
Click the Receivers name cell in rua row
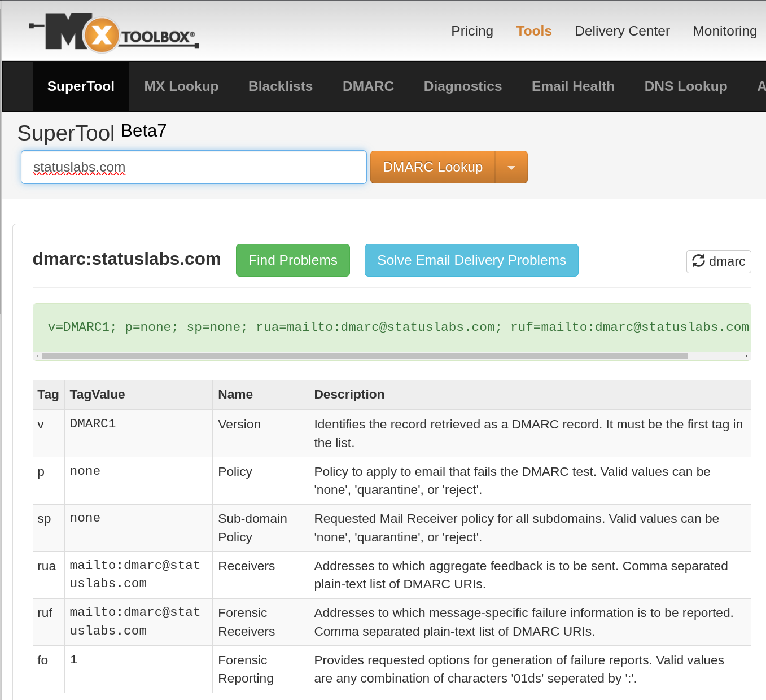[260, 575]
